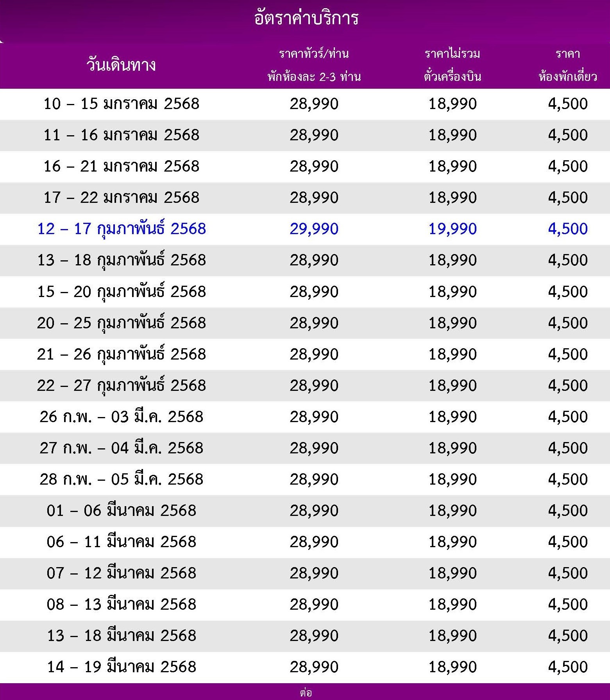The width and height of the screenshot is (610, 700).
Task: Select the 10 – 15 มกราคม 2568 date row
Action: coord(305,104)
